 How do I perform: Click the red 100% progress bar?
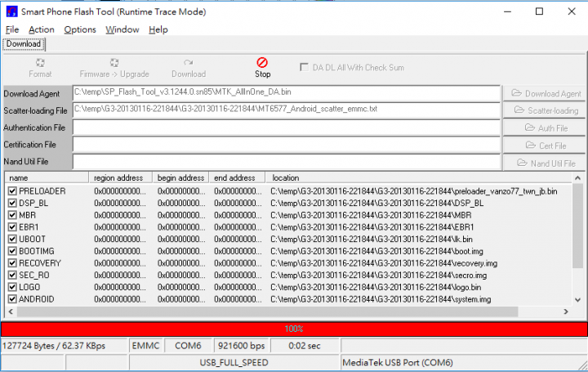tap(294, 329)
